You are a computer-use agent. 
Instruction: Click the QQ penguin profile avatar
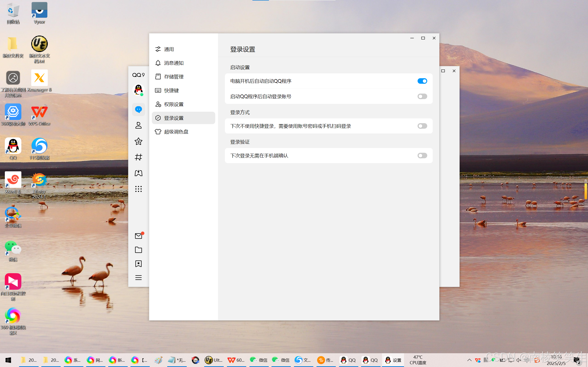139,90
